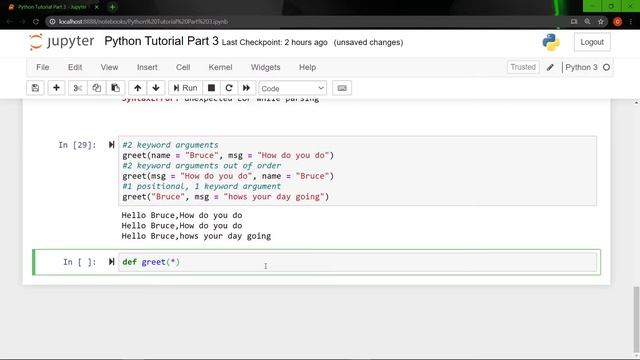The height and width of the screenshot is (360, 640).
Task: Click the Trusted notebook indicator
Action: [x=523, y=67]
